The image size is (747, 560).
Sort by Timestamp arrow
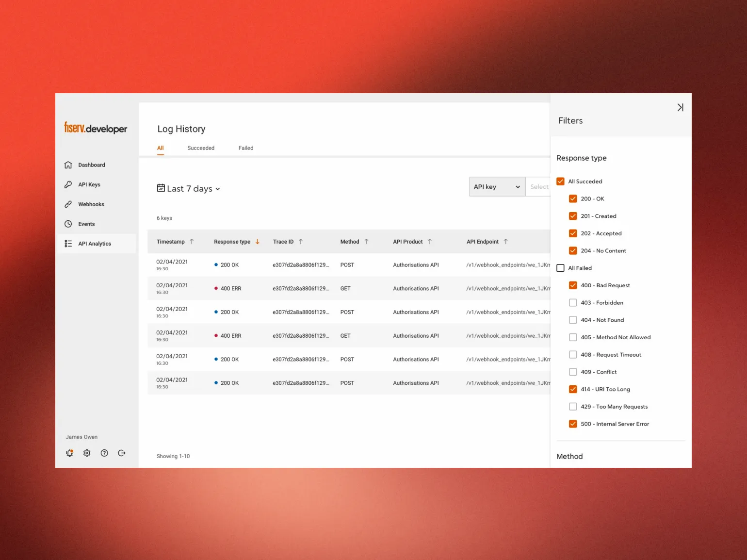tap(192, 241)
